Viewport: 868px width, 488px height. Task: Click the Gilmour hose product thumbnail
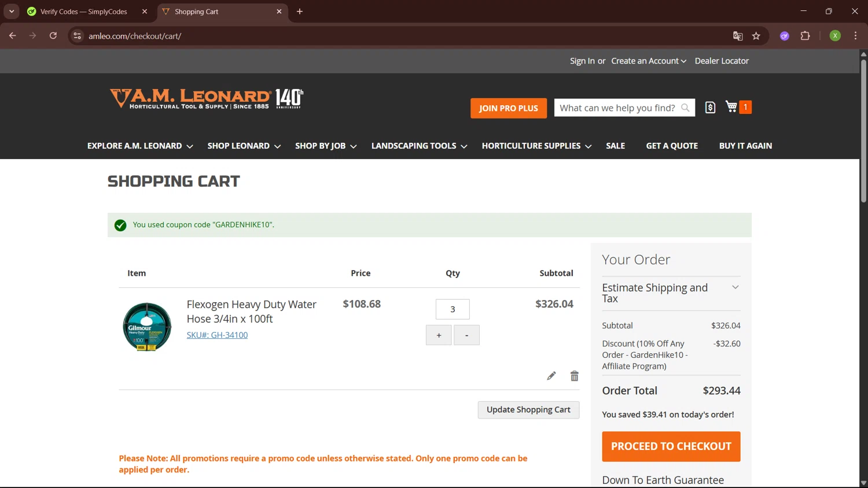147,327
